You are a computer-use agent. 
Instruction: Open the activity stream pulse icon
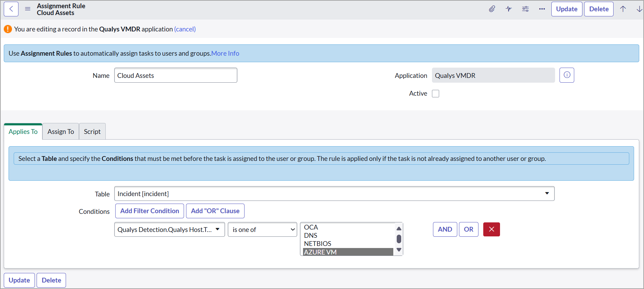click(x=509, y=9)
